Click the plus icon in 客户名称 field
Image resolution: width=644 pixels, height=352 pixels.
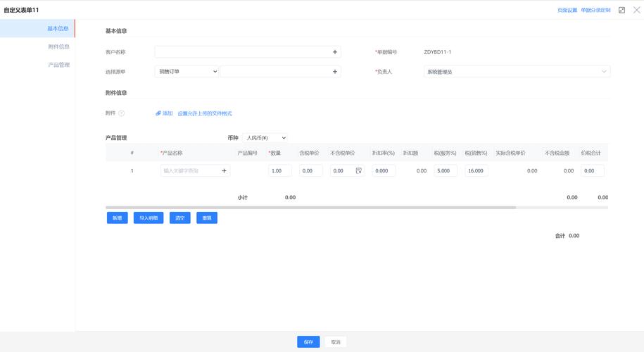click(x=335, y=52)
